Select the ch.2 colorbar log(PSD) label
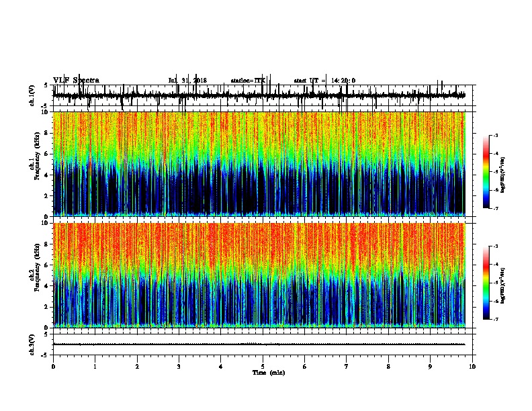 pos(502,285)
